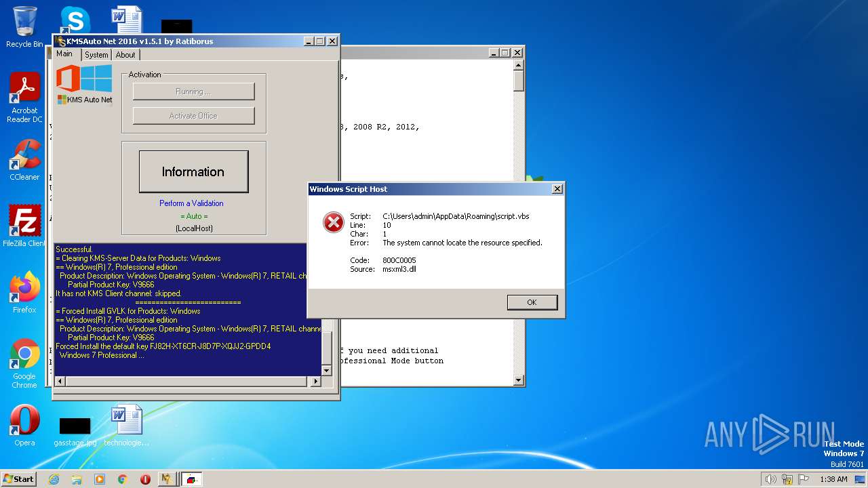Click the 1:38 AM clock
Screen dimensions: 868x488
coord(833,479)
